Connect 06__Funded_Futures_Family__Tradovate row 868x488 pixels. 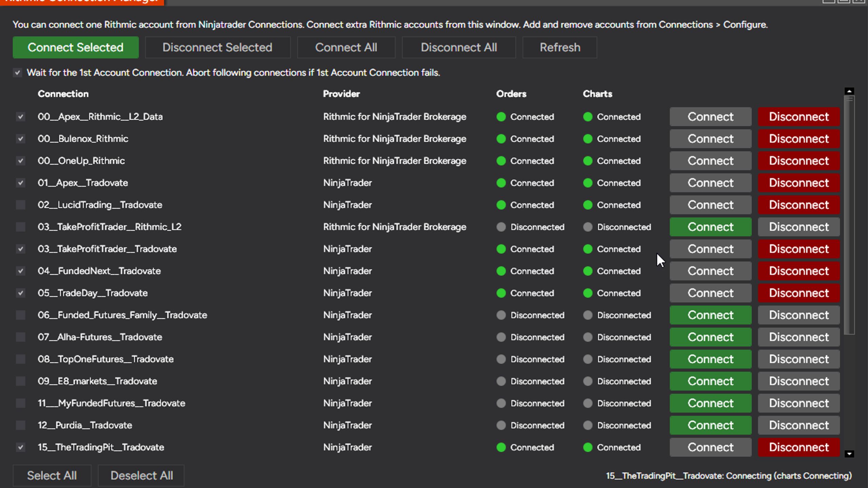pos(710,315)
